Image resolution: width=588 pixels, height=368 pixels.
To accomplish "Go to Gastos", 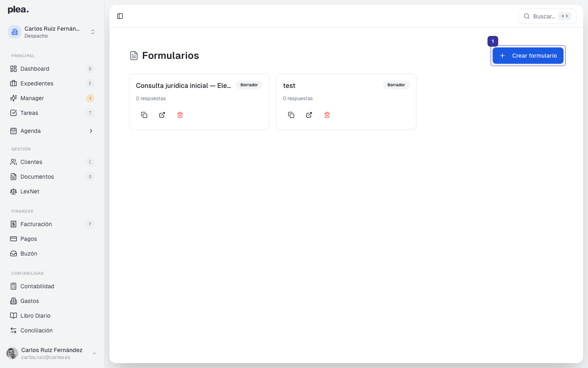I will coord(52,301).
